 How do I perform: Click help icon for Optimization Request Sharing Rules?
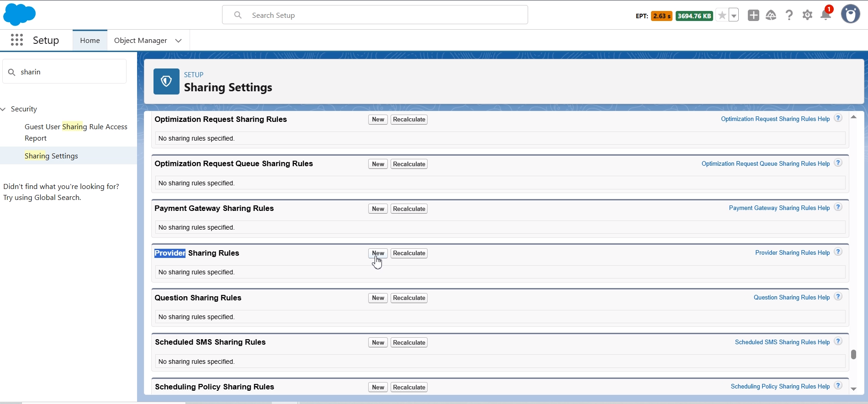pos(838,118)
